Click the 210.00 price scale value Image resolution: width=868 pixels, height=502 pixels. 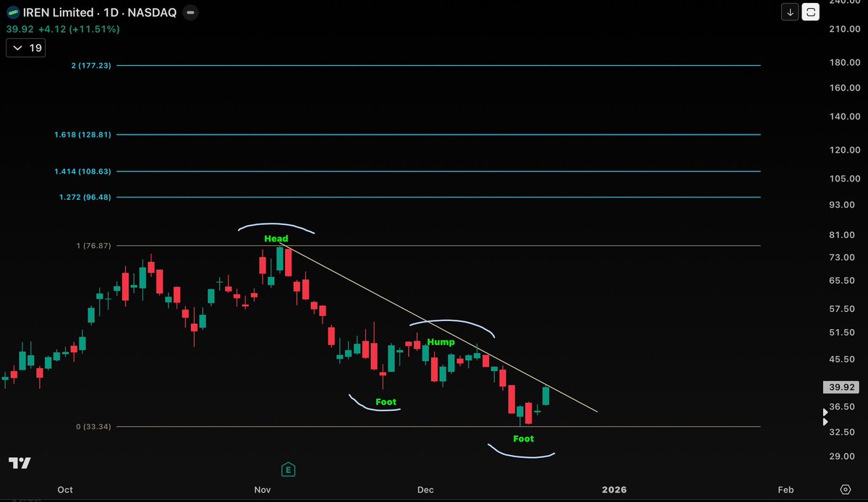tap(845, 29)
